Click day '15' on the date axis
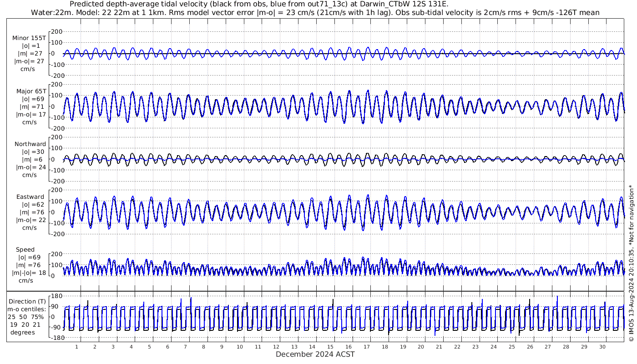The image size is (637, 364). click(331, 347)
